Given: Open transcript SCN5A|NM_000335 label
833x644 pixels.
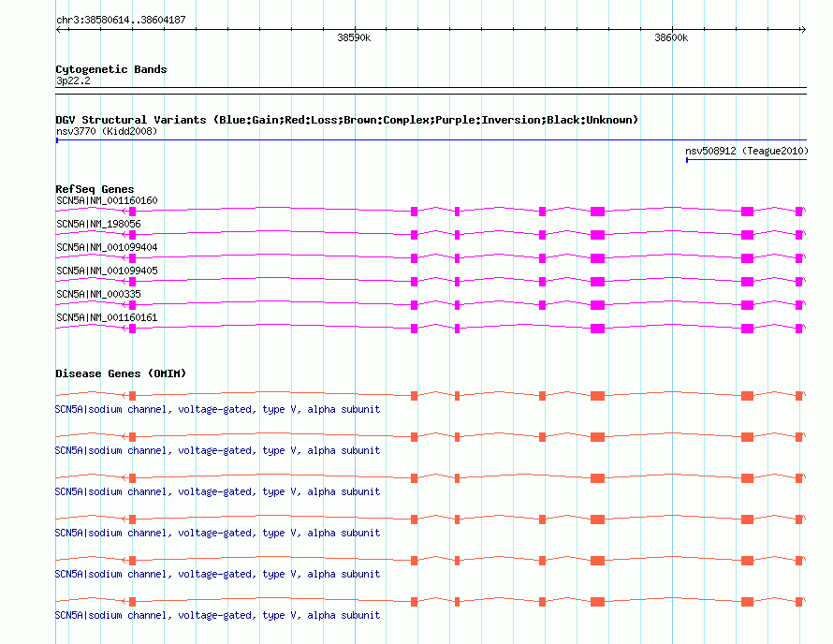Looking at the screenshot, I should (x=98, y=294).
